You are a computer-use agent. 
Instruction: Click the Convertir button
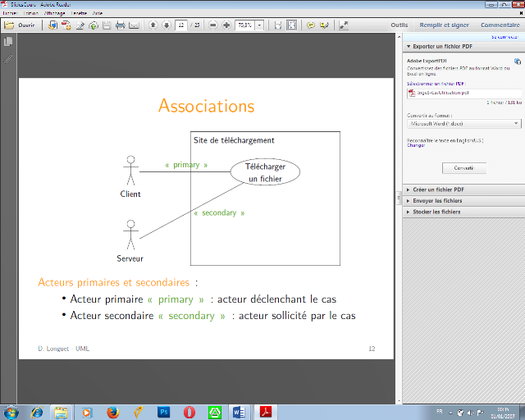[x=463, y=167]
